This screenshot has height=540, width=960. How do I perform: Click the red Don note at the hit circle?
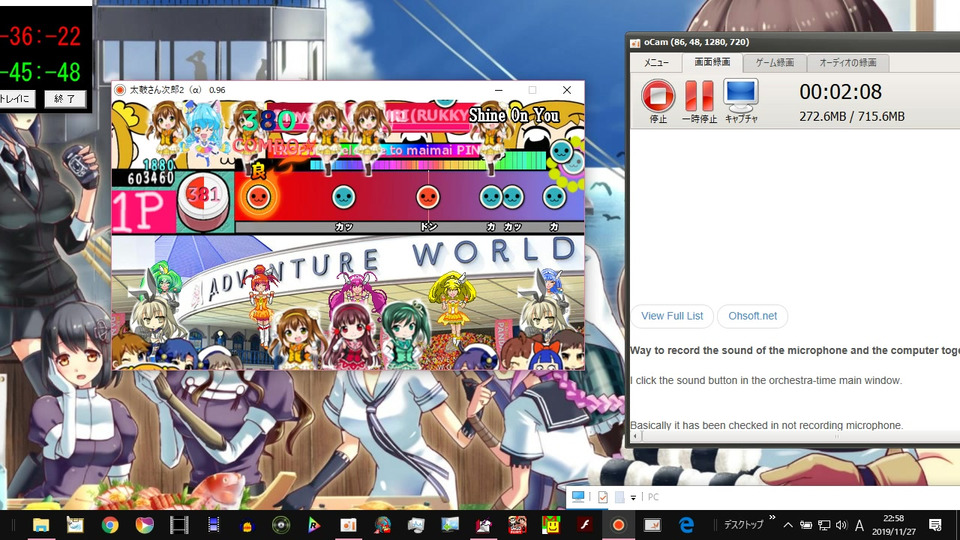click(258, 197)
